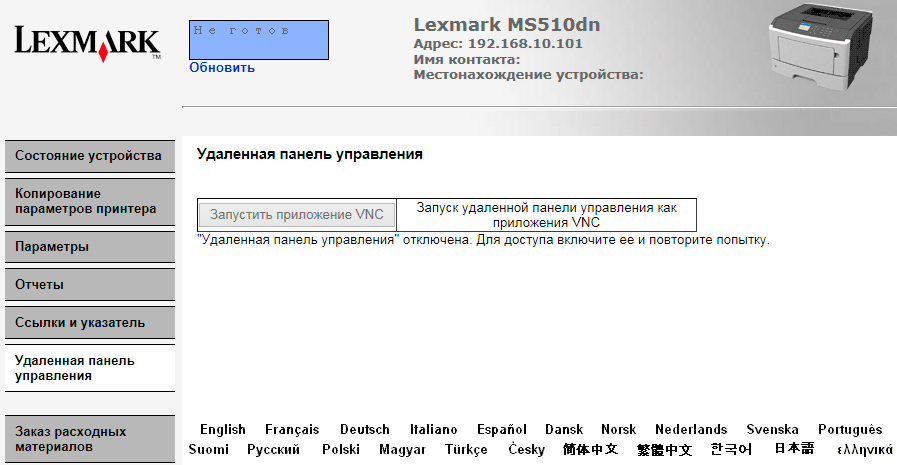Switch language to Polski
Viewport: 897px width, 465px height.
point(341,450)
